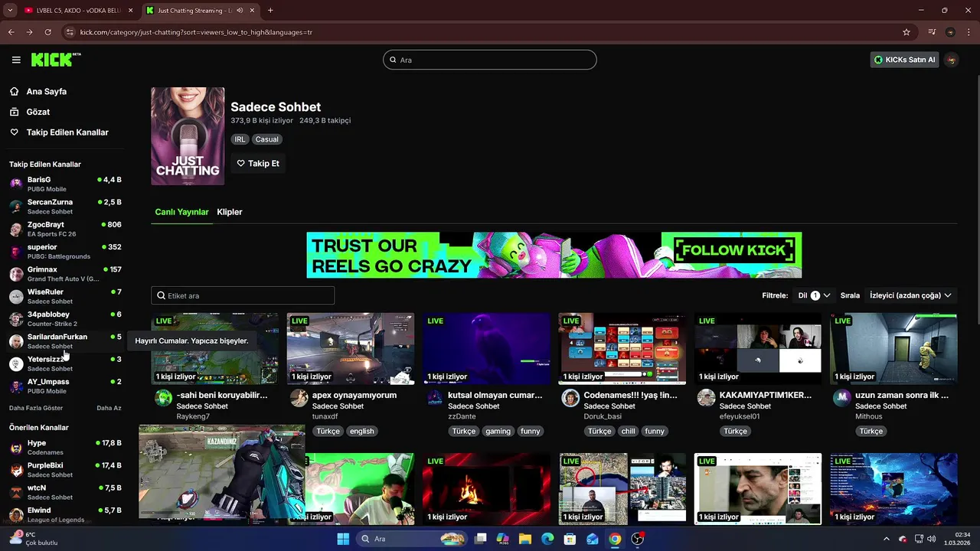The width and height of the screenshot is (980, 551).
Task: Open the user profile avatar menu
Action: [x=952, y=60]
